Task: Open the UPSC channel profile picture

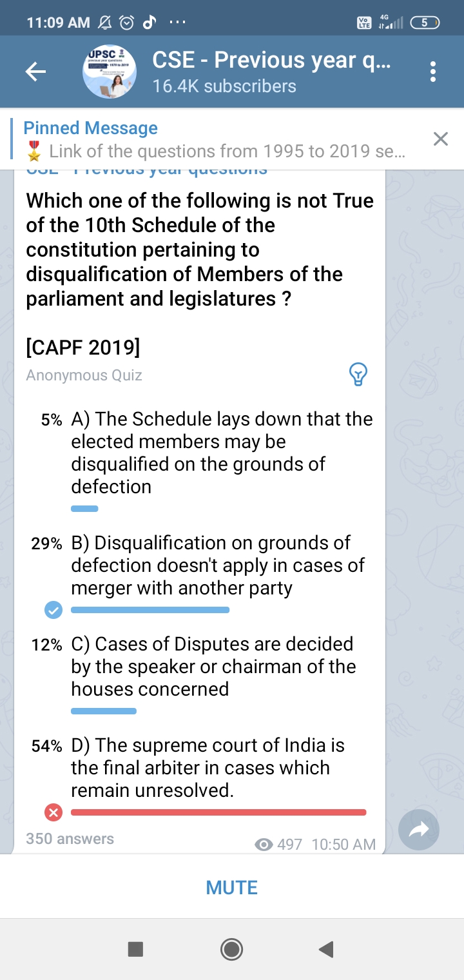Action: pyautogui.click(x=109, y=72)
